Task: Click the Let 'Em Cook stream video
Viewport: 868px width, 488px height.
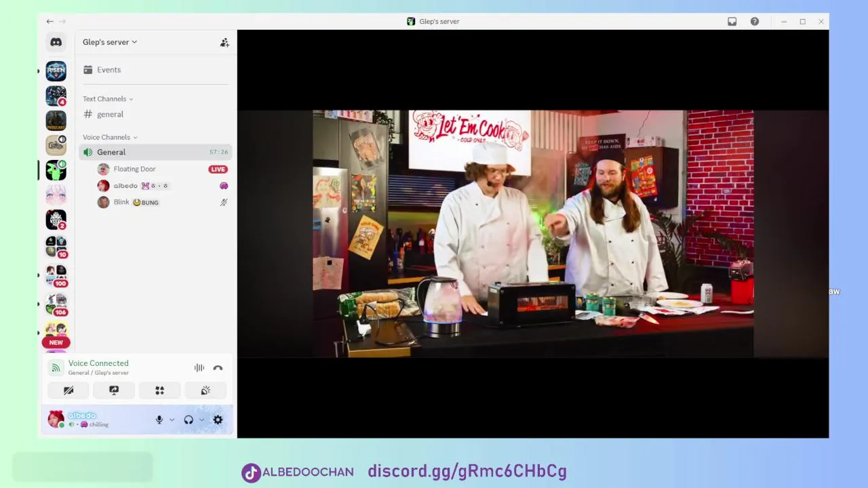Action: 533,234
